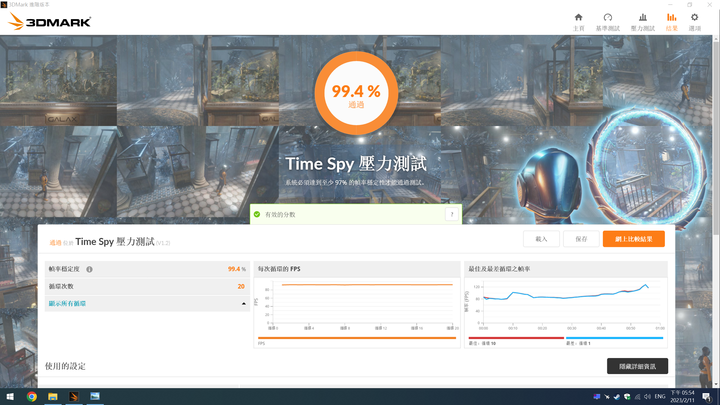Image resolution: width=720 pixels, height=405 pixels.
Task: Click the airplane mode tray icon
Action: (607, 397)
